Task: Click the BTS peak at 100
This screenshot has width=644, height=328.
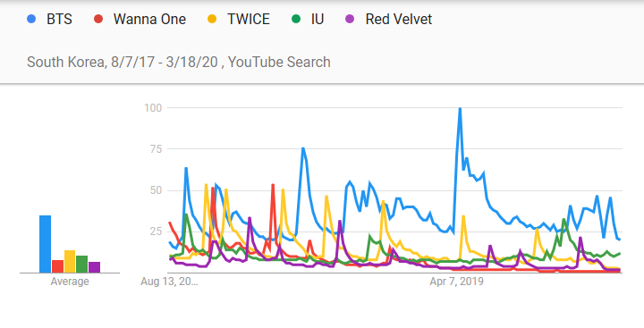Action: pos(460,108)
